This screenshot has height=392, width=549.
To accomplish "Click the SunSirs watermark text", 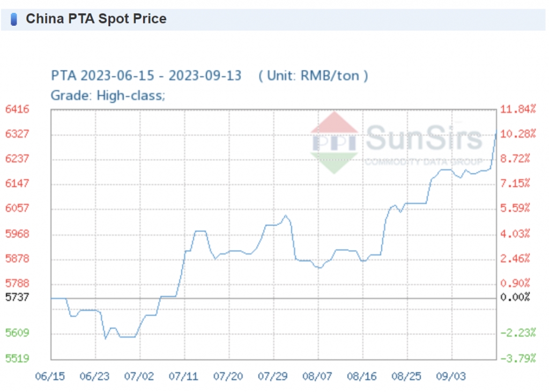I will coord(423,139).
